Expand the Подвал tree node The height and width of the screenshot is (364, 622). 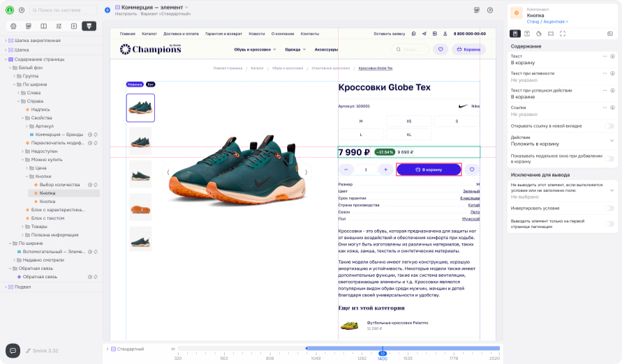click(x=6, y=287)
